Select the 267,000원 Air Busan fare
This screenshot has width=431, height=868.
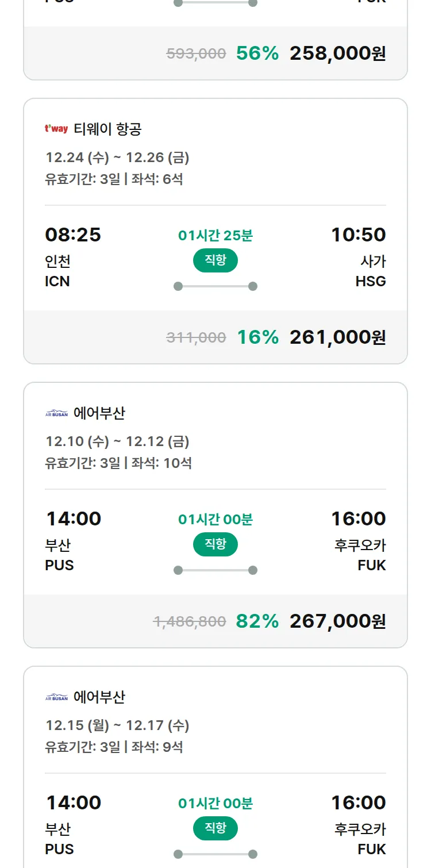[337, 621]
